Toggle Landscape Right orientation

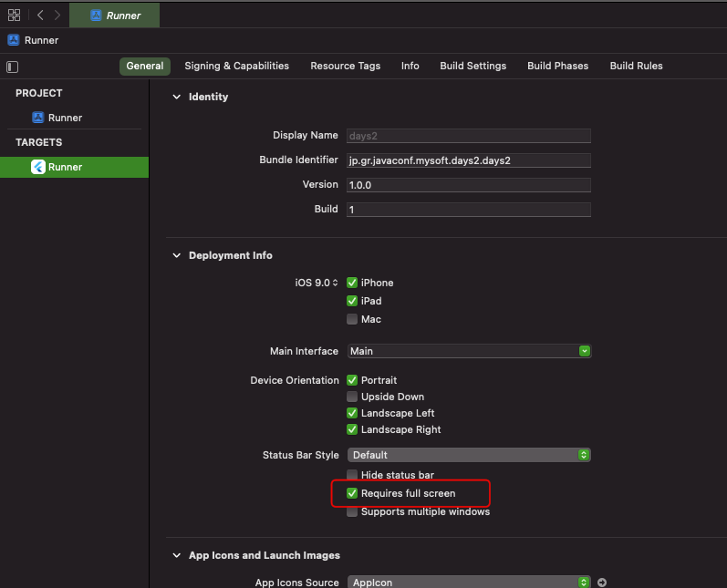[352, 429]
